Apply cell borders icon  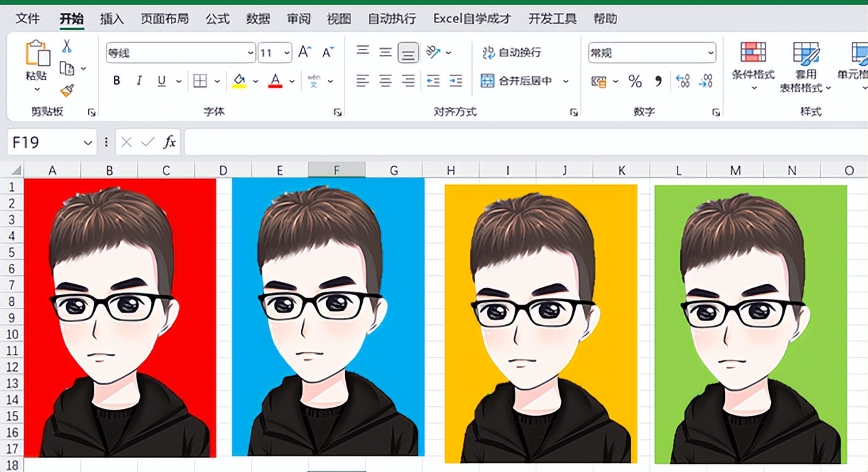[200, 81]
